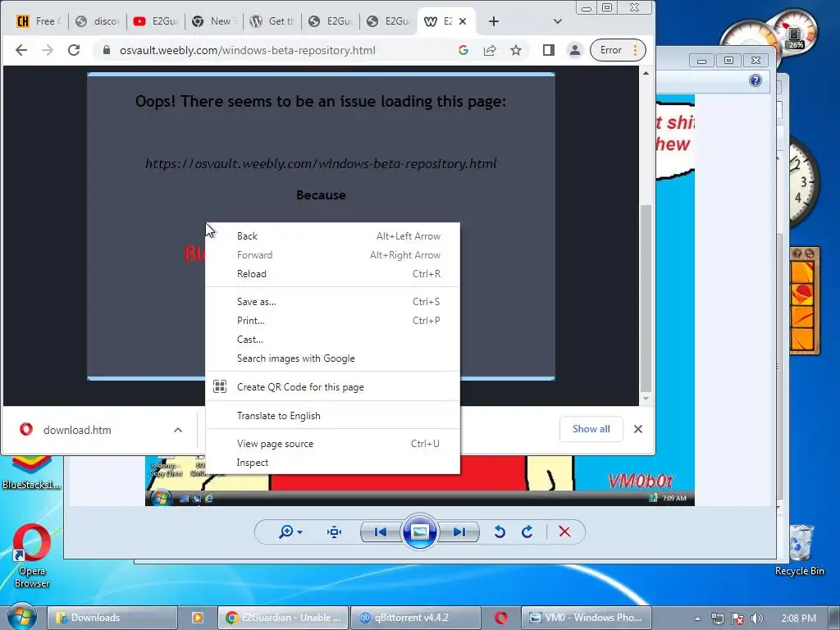This screenshot has height=630, width=840.
Task: Choose Back in context menu
Action: click(333, 236)
